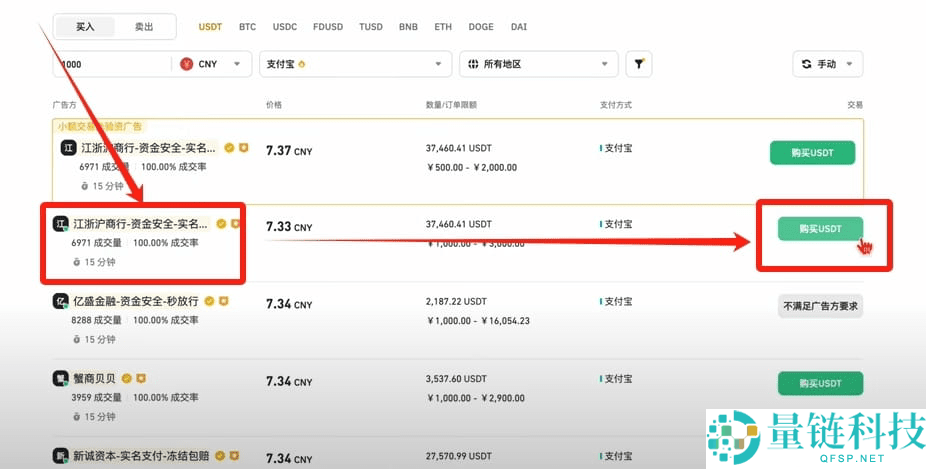Open the filter funnel icon
Viewport: 926px width, 469px height.
[639, 64]
